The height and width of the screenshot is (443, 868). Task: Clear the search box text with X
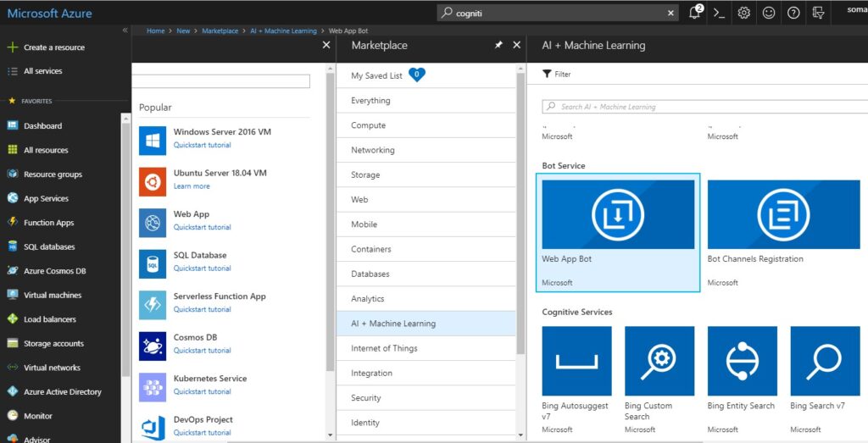pyautogui.click(x=670, y=14)
